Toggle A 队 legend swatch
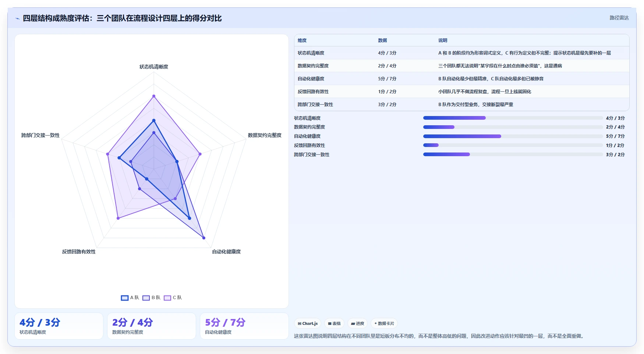Image resolution: width=644 pixels, height=354 pixels. pyautogui.click(x=125, y=298)
